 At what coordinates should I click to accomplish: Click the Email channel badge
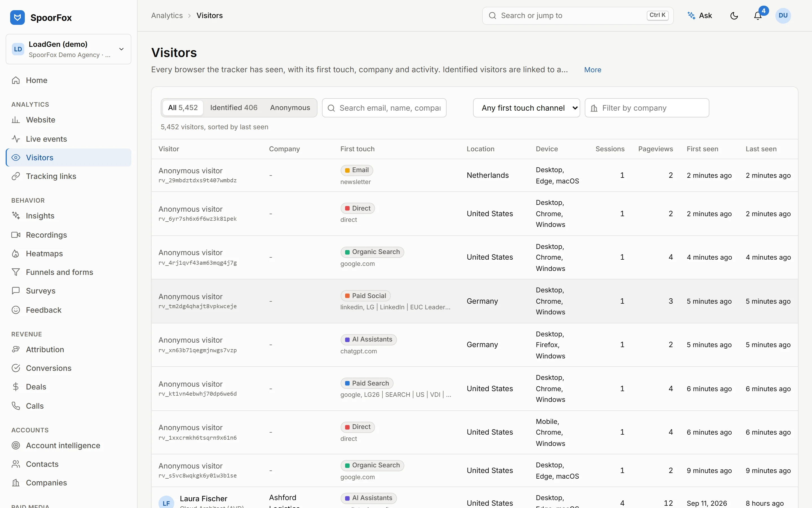[x=357, y=170]
